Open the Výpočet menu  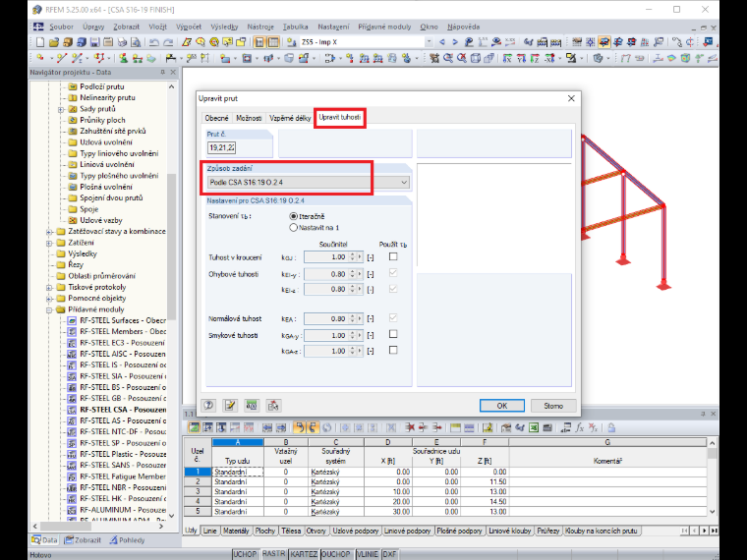coord(189,27)
